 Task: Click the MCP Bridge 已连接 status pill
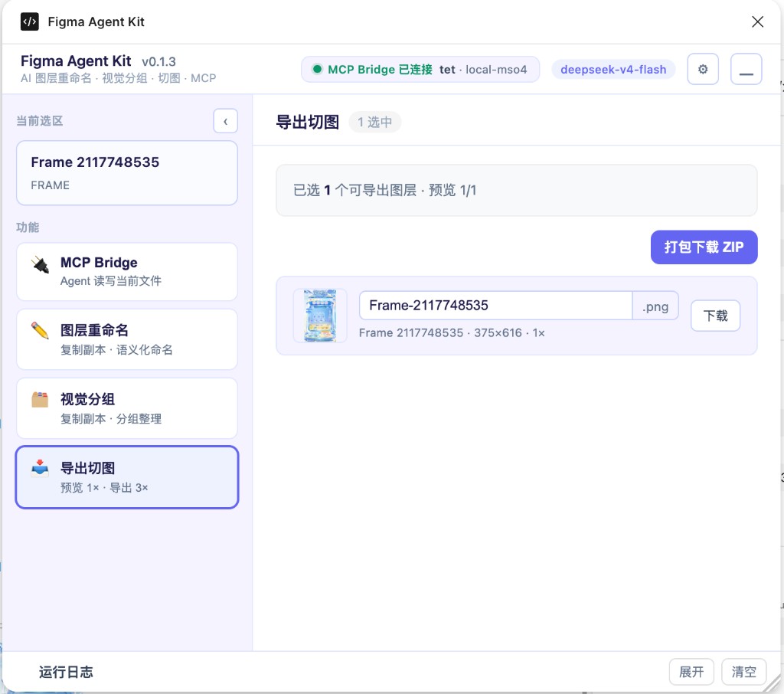point(420,69)
